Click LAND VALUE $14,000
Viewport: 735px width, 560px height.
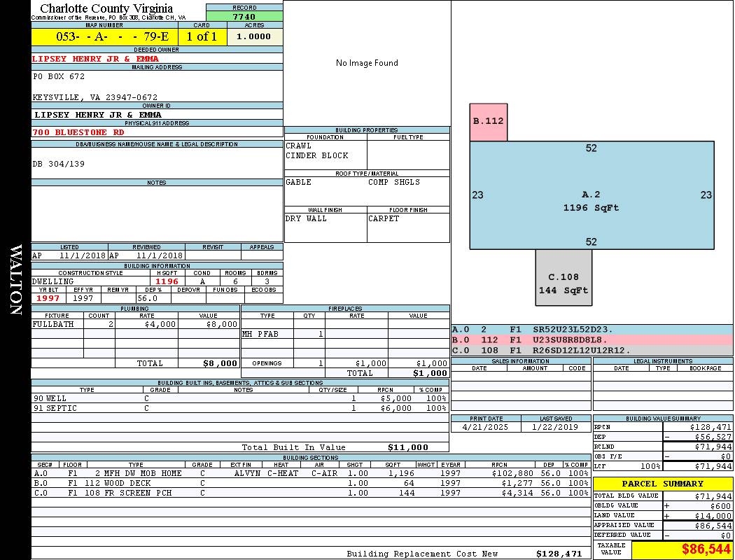713,515
